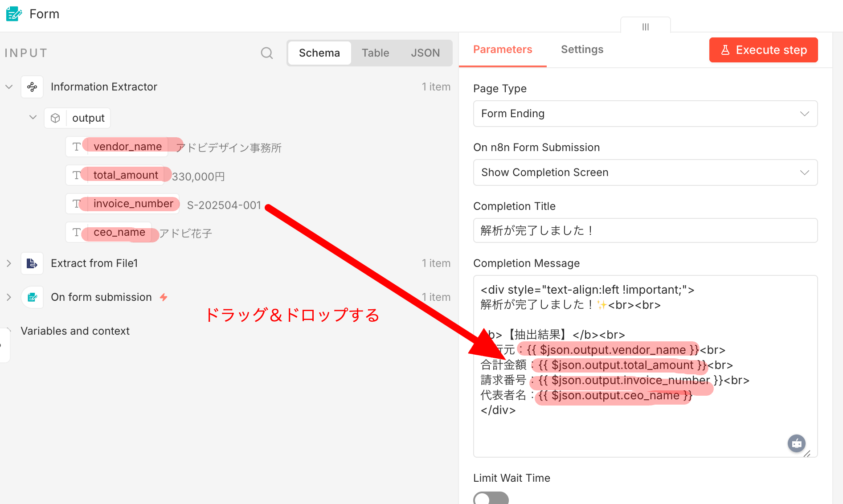Click inside the Completion Title field

[645, 230]
